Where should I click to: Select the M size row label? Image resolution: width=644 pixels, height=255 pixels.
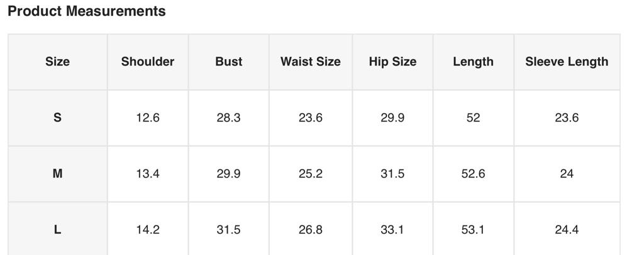57,174
